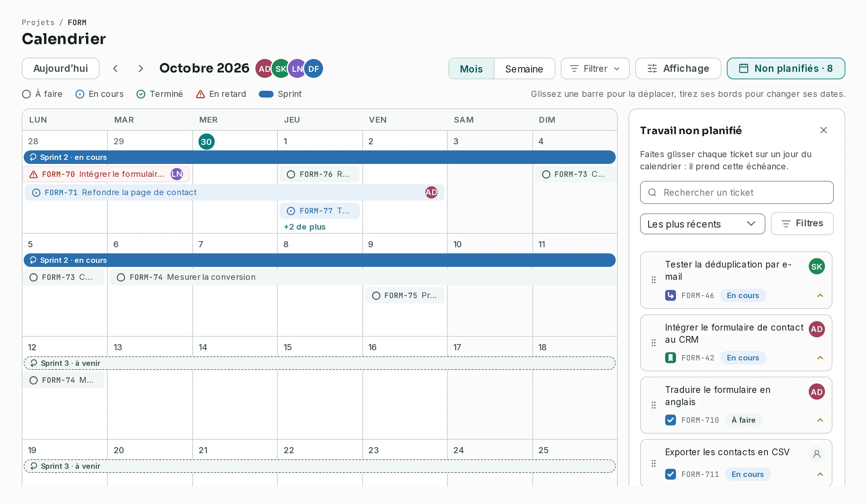The width and height of the screenshot is (867, 504).
Task: Grab the drag handle of FORM-710 card
Action: click(x=654, y=405)
